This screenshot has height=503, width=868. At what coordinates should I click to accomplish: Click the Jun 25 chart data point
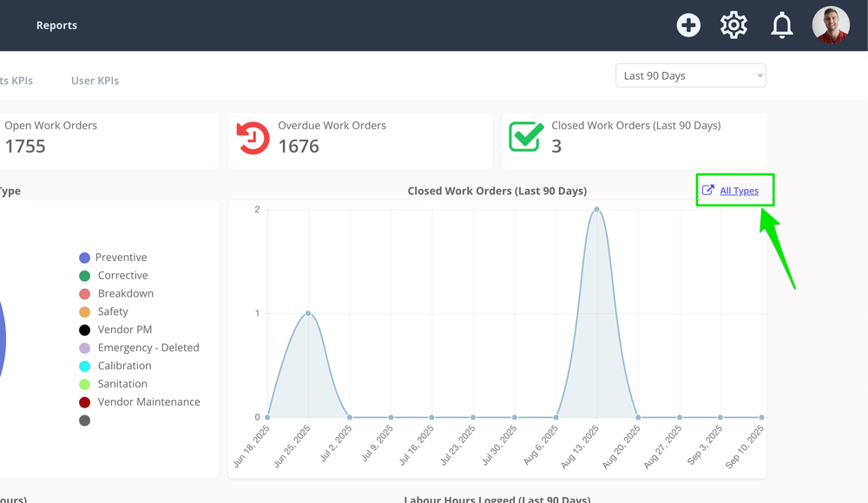pos(308,313)
